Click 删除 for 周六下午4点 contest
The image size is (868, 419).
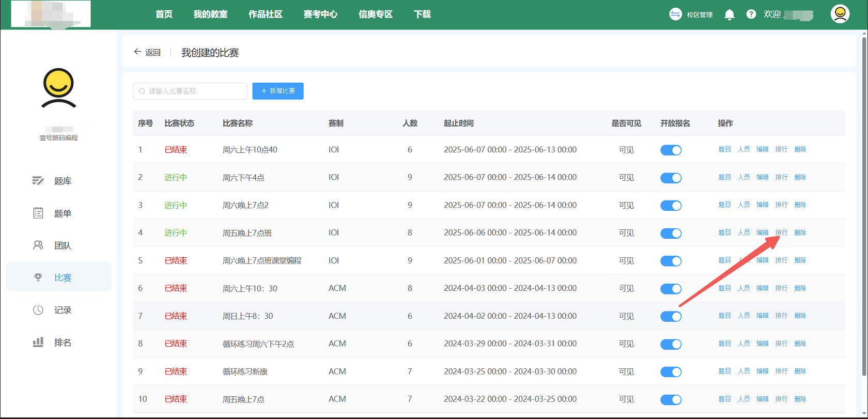coord(800,177)
